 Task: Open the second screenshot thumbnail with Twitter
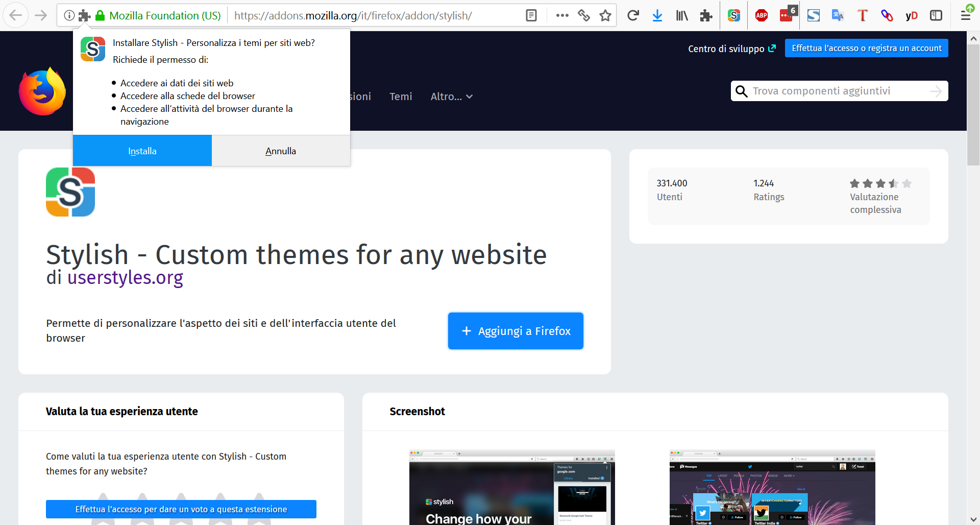(x=772, y=487)
